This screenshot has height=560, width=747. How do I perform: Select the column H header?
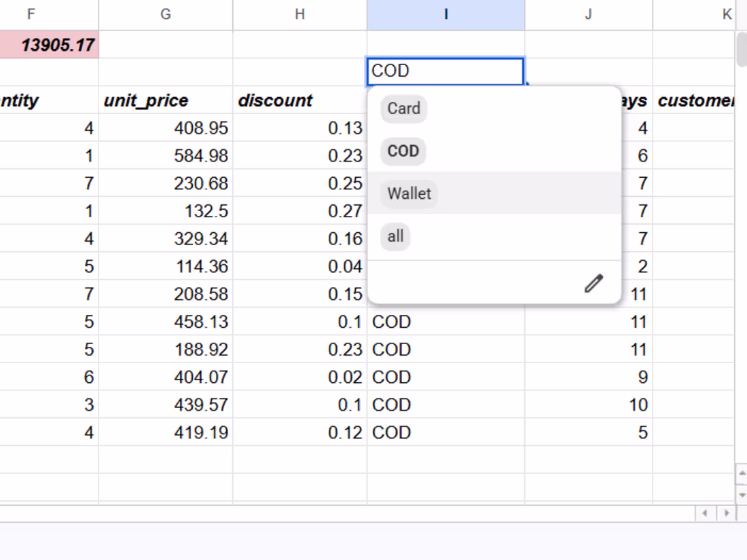tap(299, 15)
